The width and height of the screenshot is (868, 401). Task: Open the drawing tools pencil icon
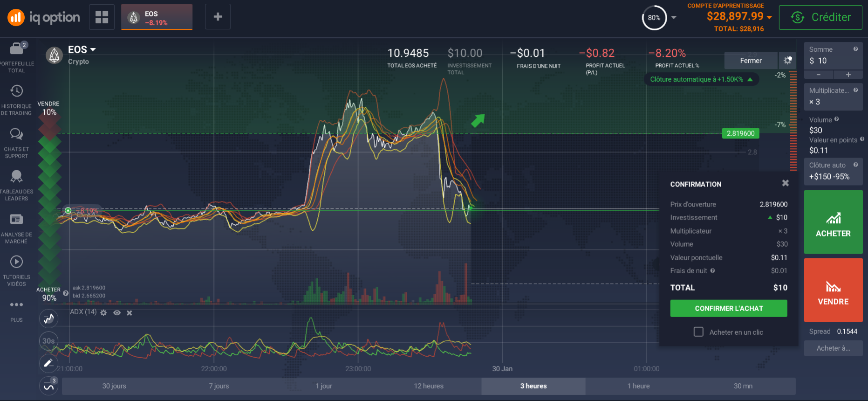coord(49,363)
